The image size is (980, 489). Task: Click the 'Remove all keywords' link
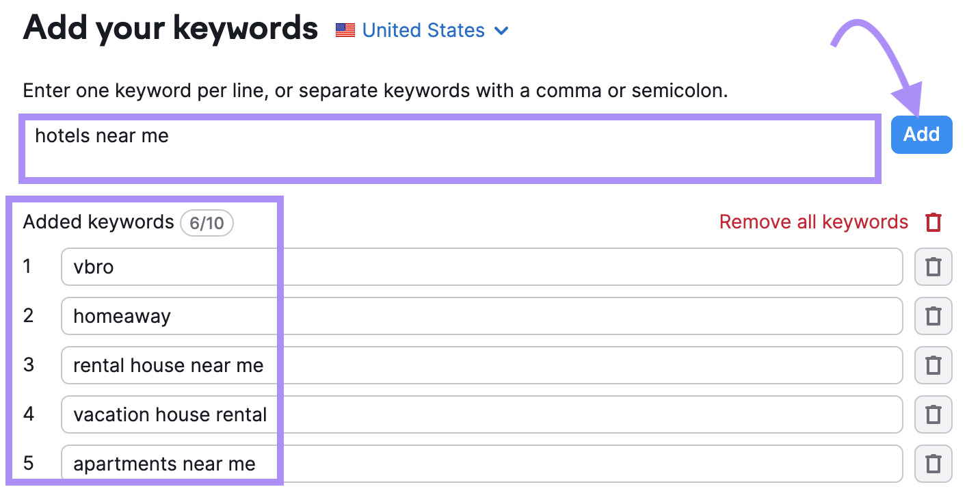coord(812,222)
